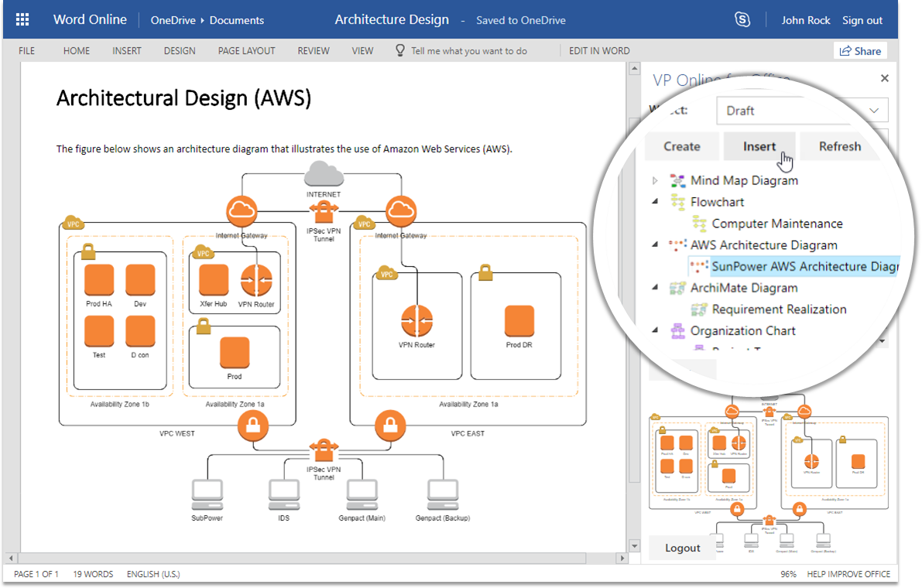Open the DESIGN ribbon tab

tap(180, 50)
